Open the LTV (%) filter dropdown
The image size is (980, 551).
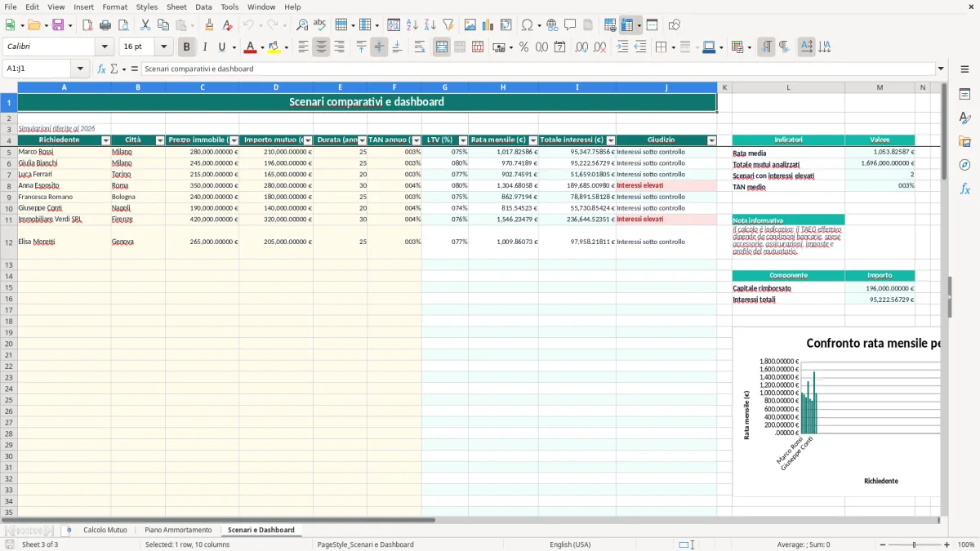[x=463, y=140]
